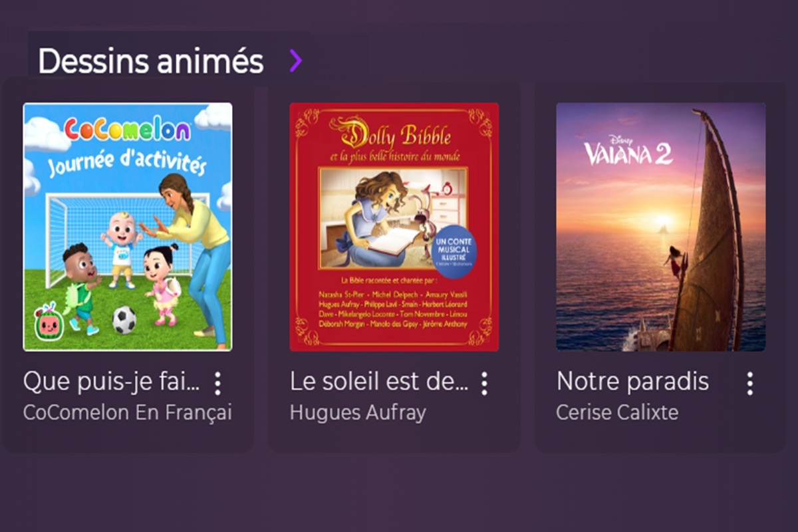The width and height of the screenshot is (798, 532).
Task: Click the kebab icon beside Hugues Aufray's album
Action: pyautogui.click(x=484, y=382)
